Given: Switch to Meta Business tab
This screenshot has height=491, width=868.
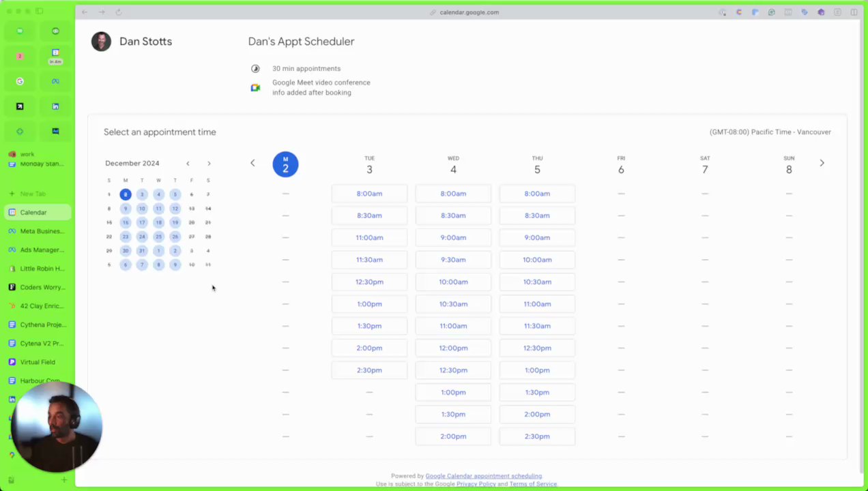Looking at the screenshot, I should coord(38,231).
